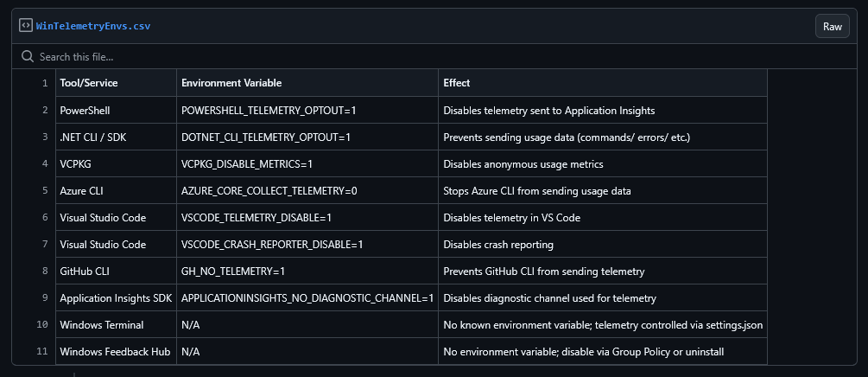Click the DOTNET_CLI_TELEMETRY_OPTOUT=1 cell

[266, 137]
